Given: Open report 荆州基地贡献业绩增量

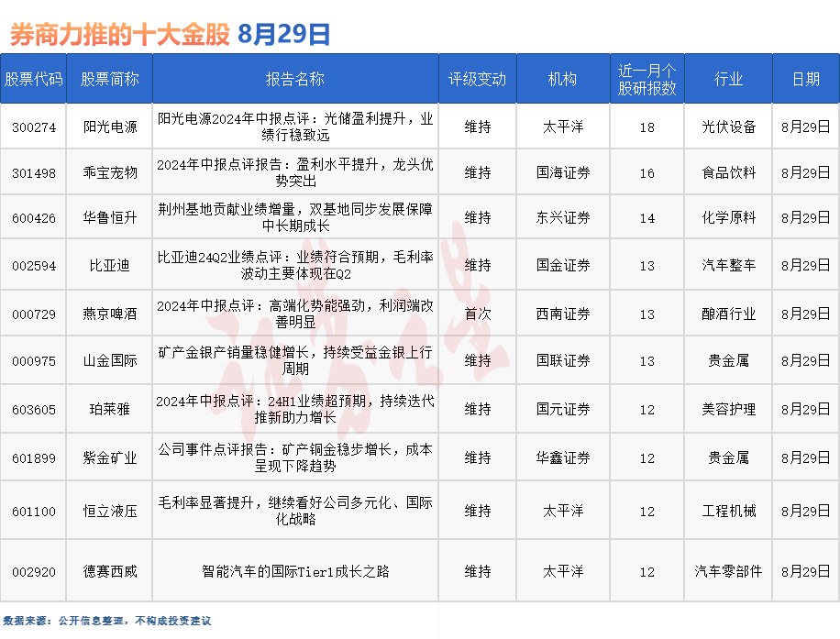Looking at the screenshot, I should pyautogui.click(x=295, y=217).
